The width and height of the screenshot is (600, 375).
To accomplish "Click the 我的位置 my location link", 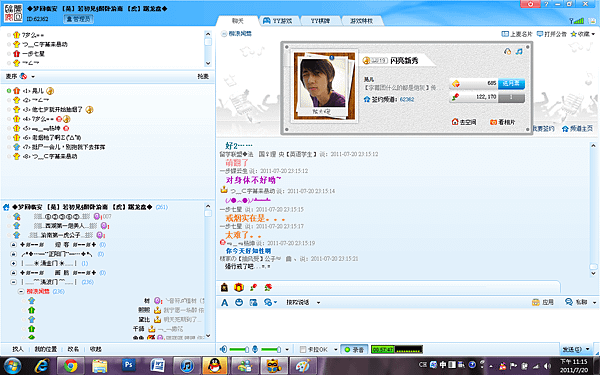I will coord(46,349).
